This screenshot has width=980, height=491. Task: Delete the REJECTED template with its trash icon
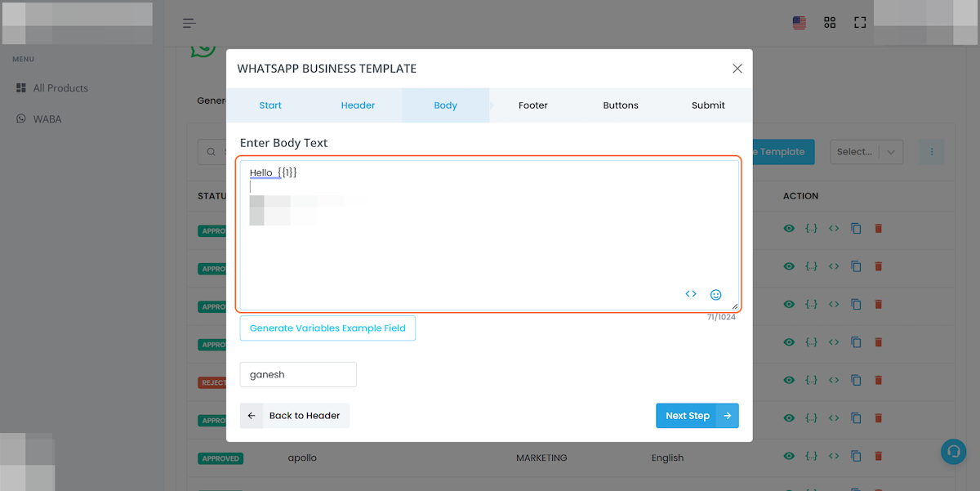(879, 380)
